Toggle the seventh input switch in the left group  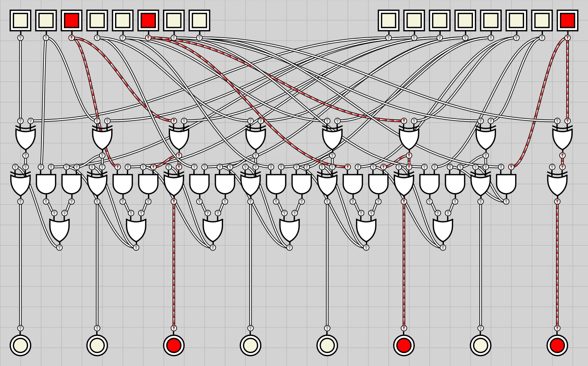coord(174,21)
